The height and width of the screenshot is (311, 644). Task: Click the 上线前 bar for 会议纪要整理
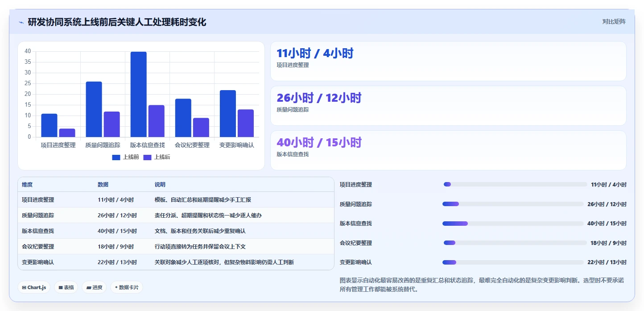pyautogui.click(x=183, y=118)
